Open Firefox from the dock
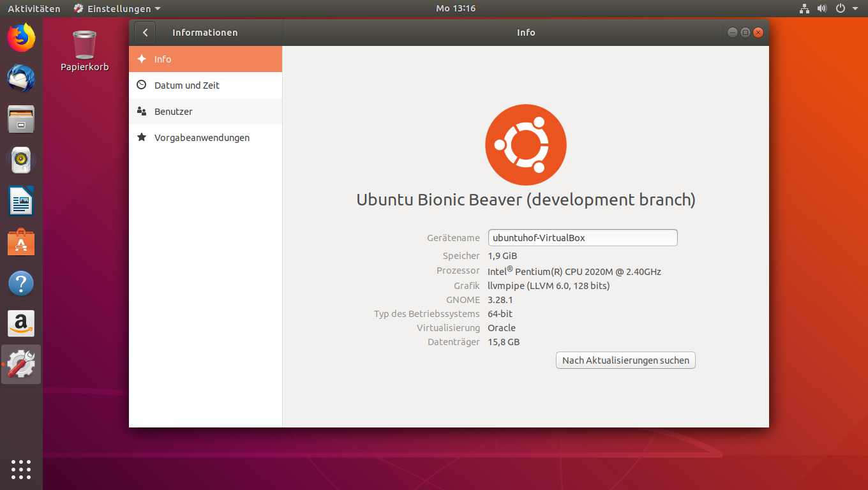This screenshot has height=490, width=868. tap(21, 38)
